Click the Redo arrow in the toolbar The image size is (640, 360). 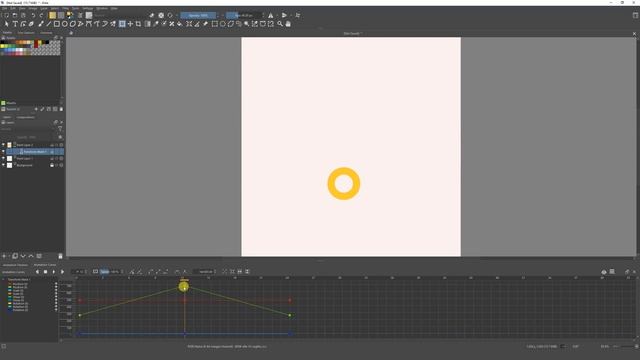(41, 15)
